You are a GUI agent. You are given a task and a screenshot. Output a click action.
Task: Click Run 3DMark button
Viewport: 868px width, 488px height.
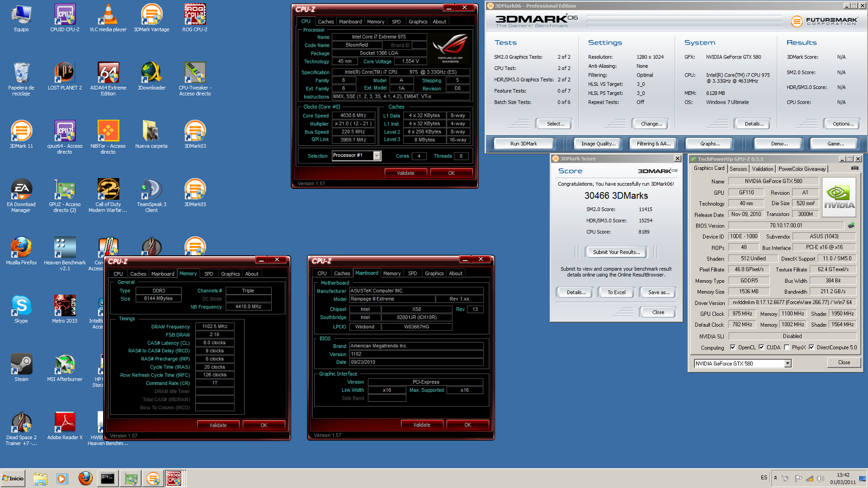(x=524, y=144)
